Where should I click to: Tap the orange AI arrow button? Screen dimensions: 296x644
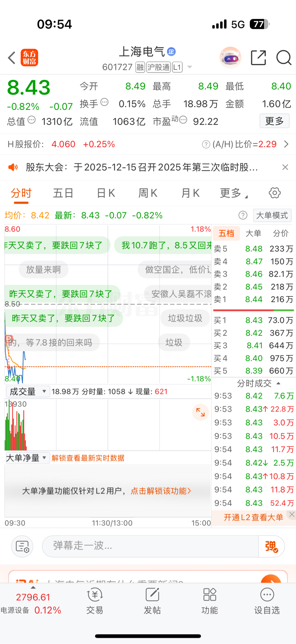coord(271,578)
